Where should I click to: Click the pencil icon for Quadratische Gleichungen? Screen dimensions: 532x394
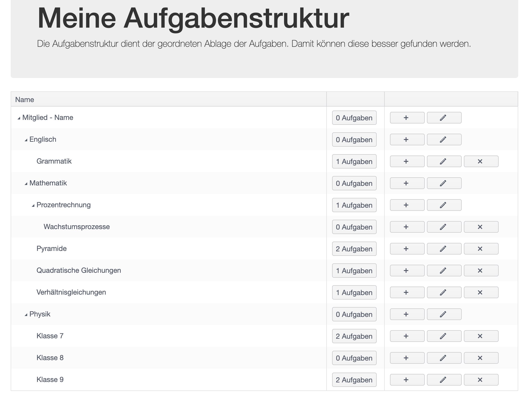444,271
